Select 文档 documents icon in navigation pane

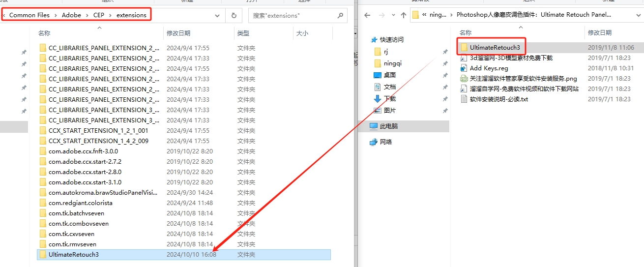tap(378, 87)
